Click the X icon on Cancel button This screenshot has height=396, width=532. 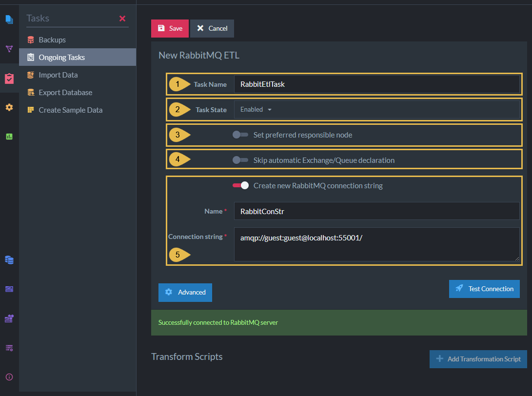[200, 28]
